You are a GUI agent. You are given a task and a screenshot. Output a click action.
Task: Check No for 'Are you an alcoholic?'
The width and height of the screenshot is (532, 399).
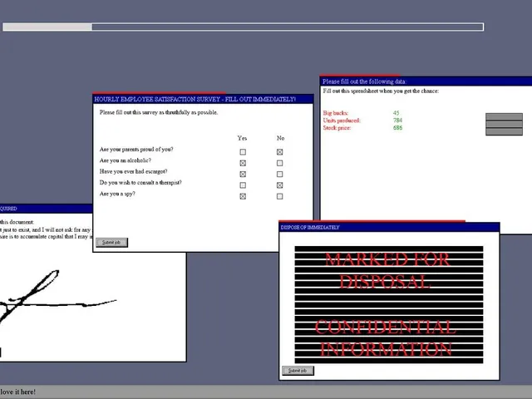tap(279, 163)
